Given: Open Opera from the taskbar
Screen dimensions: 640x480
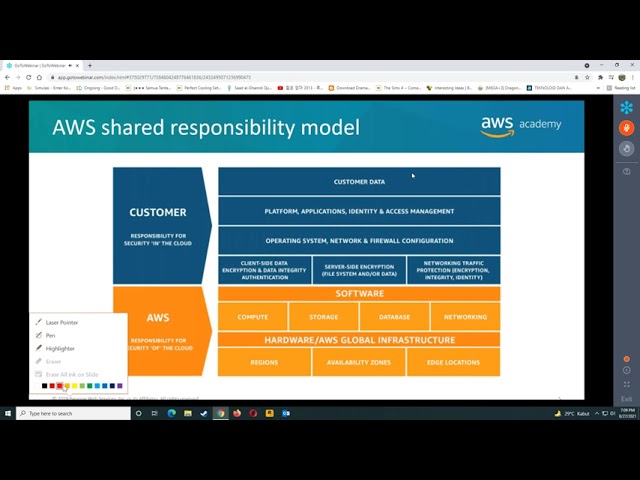Looking at the screenshot, I should (253, 413).
